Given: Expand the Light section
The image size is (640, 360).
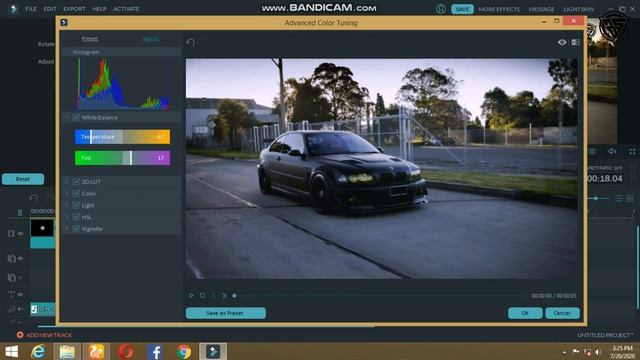Looking at the screenshot, I should (67, 205).
